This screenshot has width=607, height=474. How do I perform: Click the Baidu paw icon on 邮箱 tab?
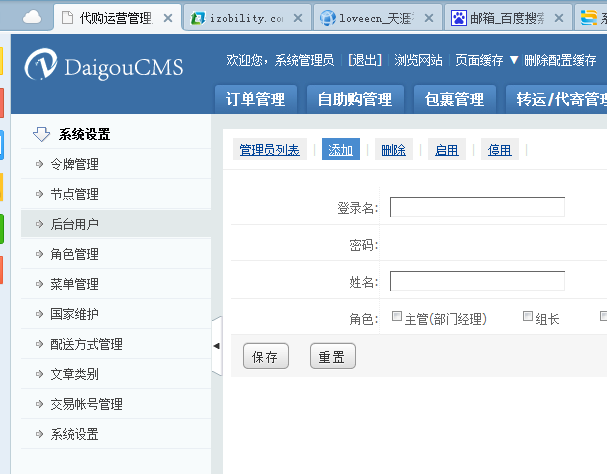point(458,18)
